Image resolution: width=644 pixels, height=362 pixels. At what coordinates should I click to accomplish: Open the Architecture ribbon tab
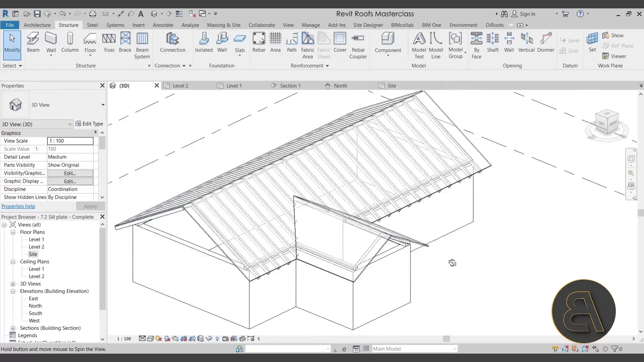(37, 25)
